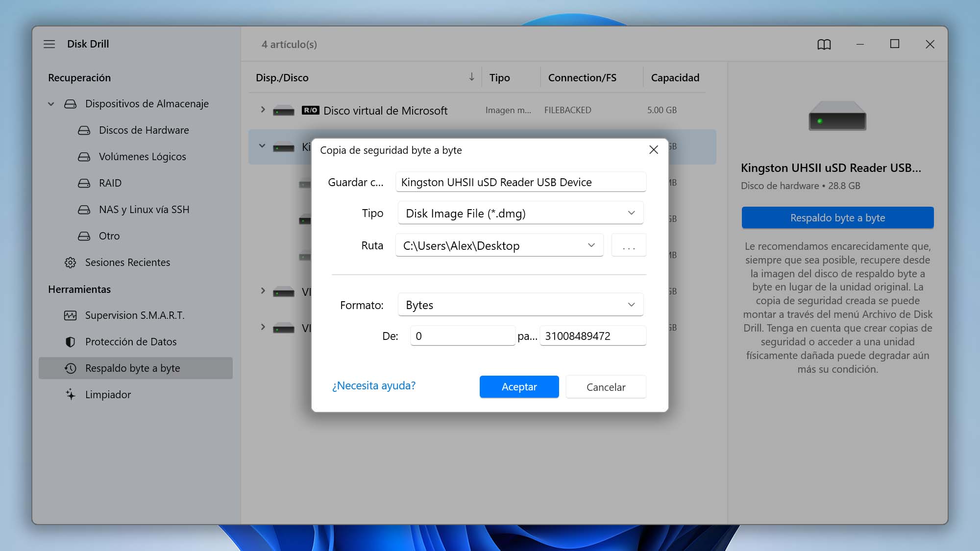Collapse the selected Kingston device row
This screenshot has height=551, width=980.
pos(262,146)
